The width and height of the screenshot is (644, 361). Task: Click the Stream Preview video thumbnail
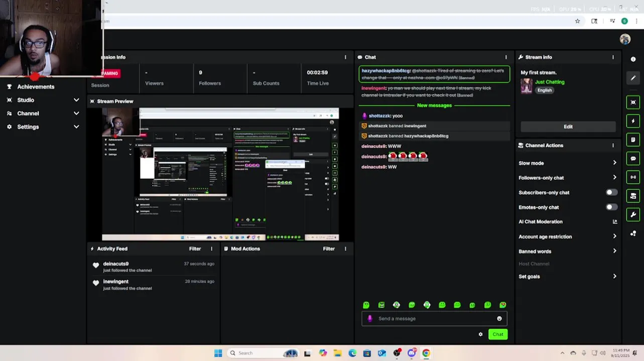pyautogui.click(x=220, y=174)
